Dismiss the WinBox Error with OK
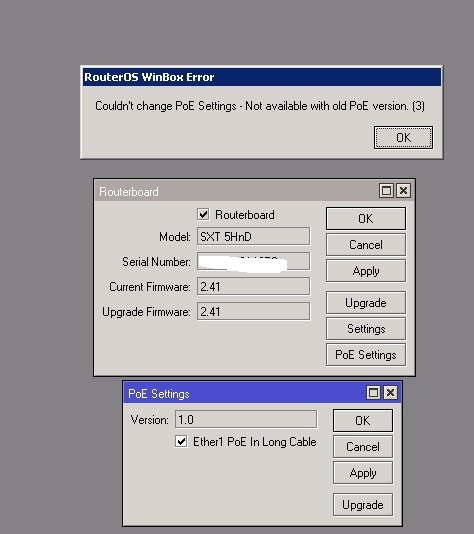 tap(403, 138)
